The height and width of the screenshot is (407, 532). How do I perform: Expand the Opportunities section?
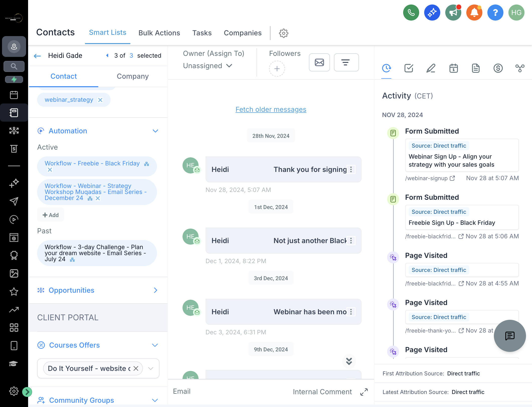click(155, 290)
